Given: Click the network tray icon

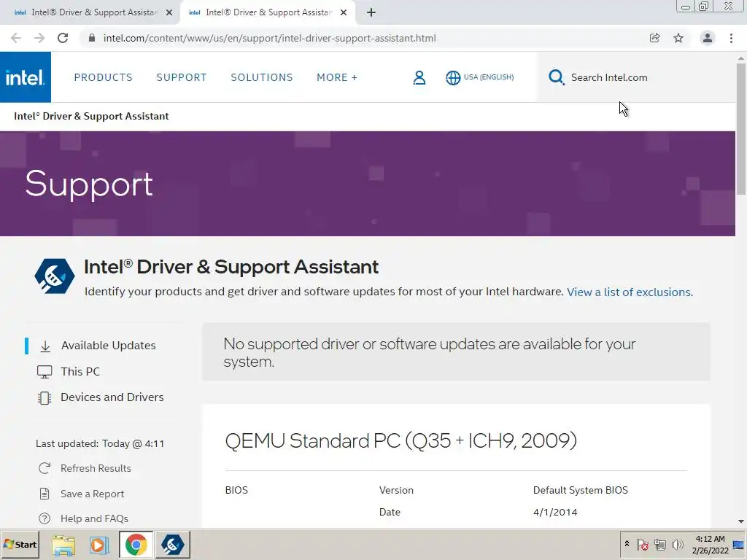Looking at the screenshot, I should pos(659,544).
